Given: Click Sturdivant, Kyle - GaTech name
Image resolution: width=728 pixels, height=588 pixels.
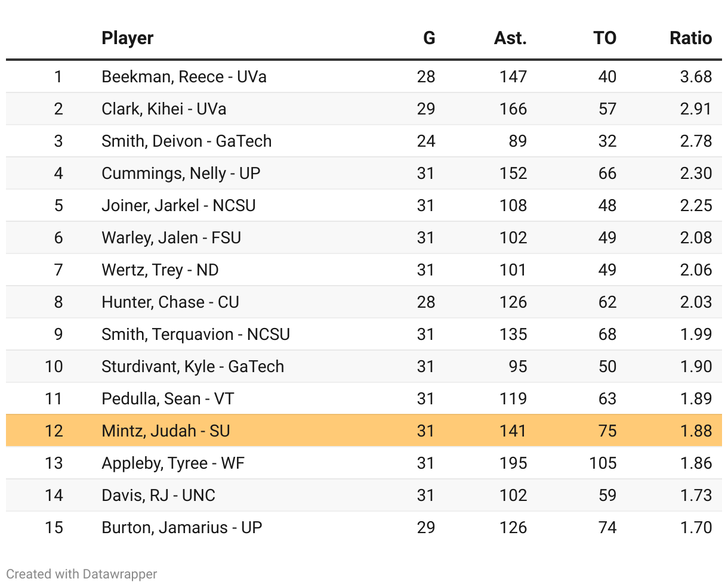Looking at the screenshot, I should coord(192,367).
